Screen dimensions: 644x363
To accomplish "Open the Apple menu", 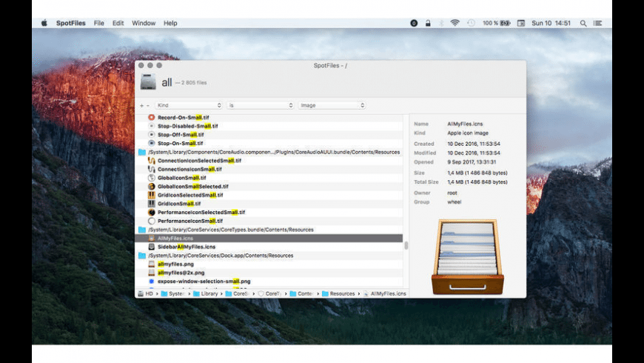I will [x=44, y=23].
